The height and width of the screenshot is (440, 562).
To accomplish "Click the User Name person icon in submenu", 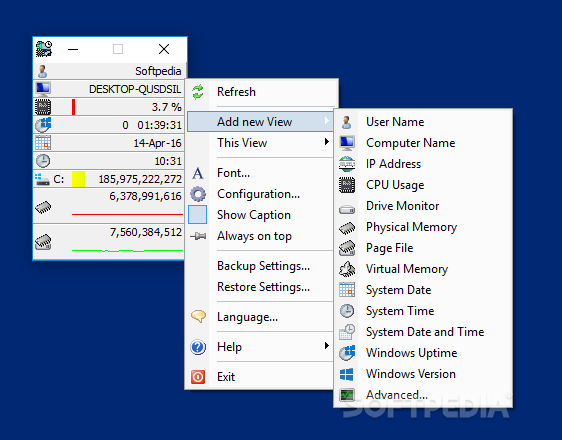I will 346,122.
